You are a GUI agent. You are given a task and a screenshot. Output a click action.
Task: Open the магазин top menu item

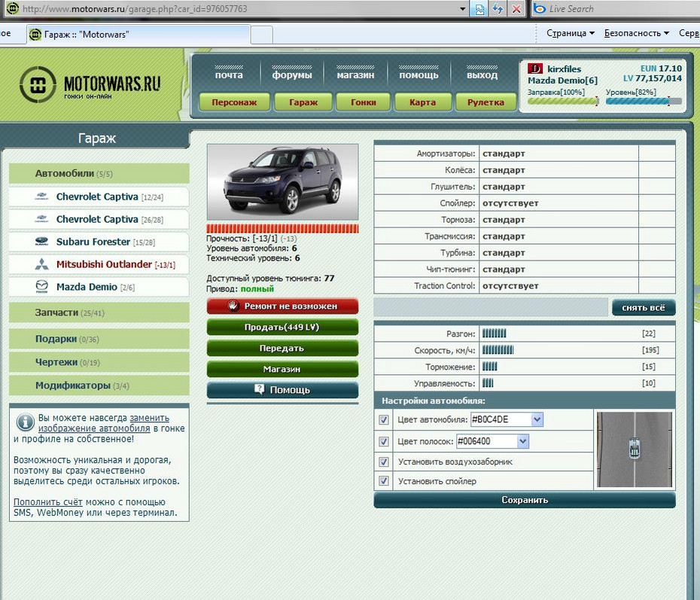click(x=355, y=74)
